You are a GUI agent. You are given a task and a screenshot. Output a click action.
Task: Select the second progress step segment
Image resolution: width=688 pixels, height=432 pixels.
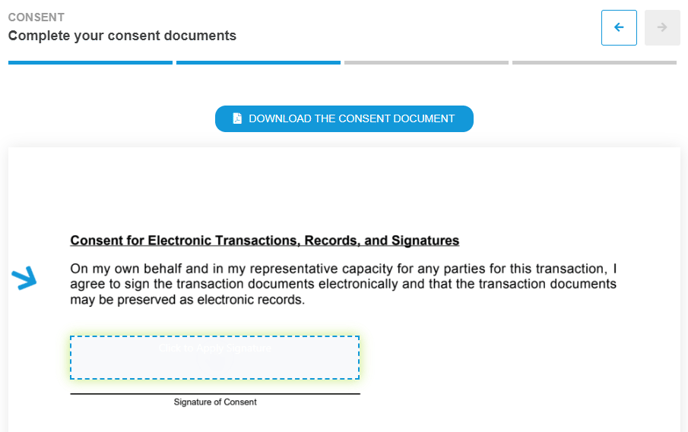pos(258,63)
